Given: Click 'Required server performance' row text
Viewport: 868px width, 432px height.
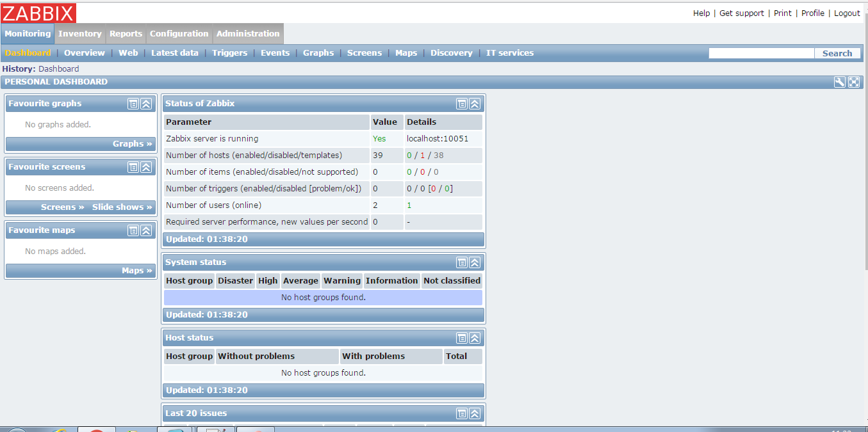Looking at the screenshot, I should click(266, 221).
